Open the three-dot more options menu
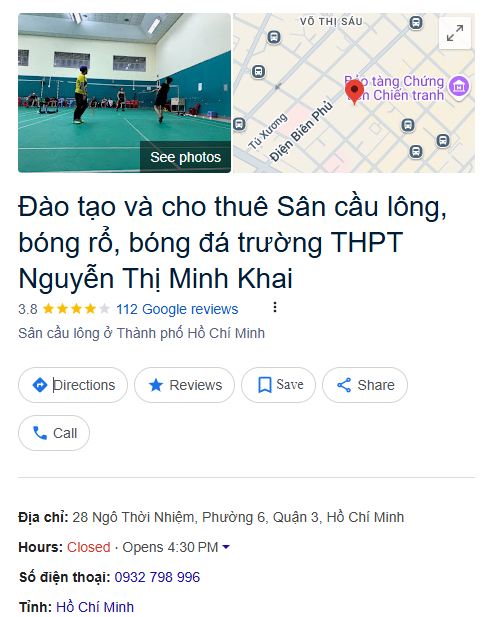The height and width of the screenshot is (617, 496). point(275,307)
